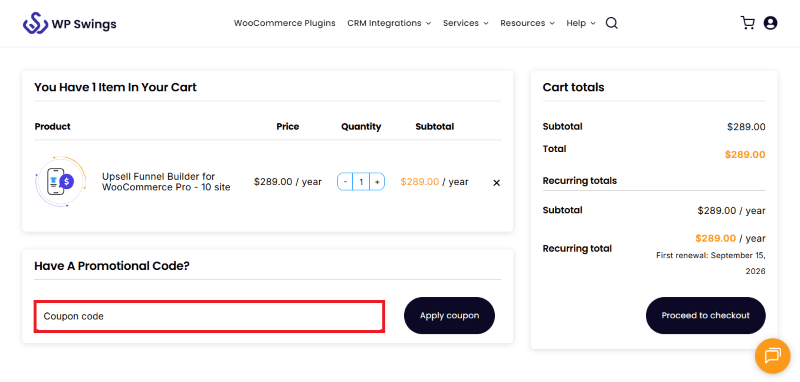Expand the Help dropdown menu
The height and width of the screenshot is (382, 800).
pos(581,23)
